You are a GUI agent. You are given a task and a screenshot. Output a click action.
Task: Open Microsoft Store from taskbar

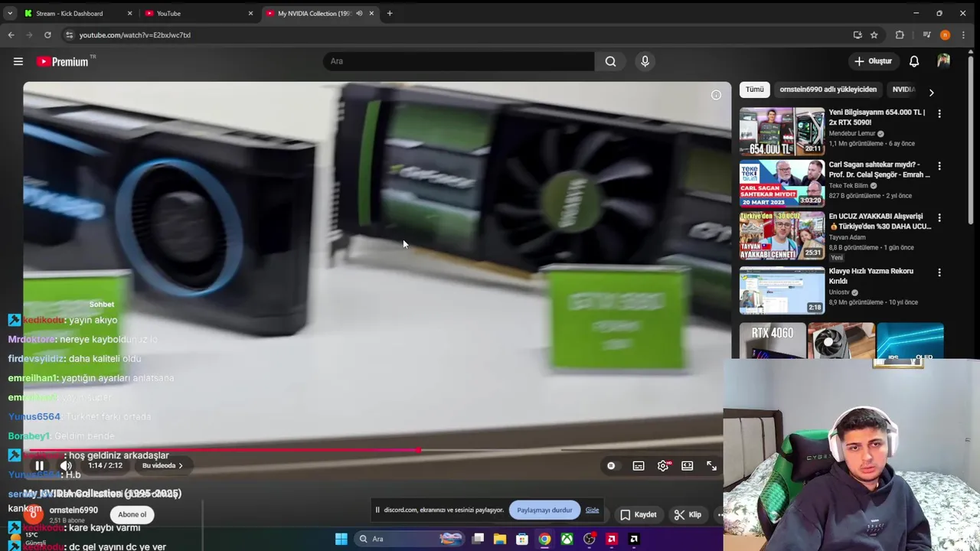coord(521,539)
